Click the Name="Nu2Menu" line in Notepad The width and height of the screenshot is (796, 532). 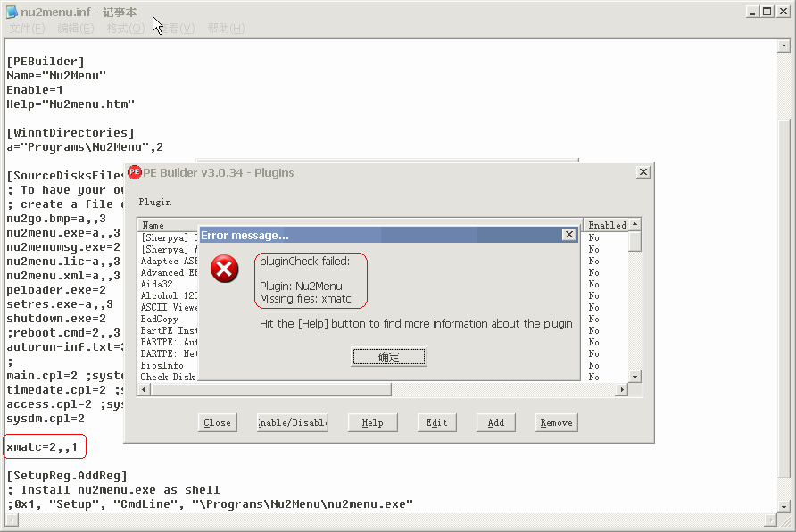pos(56,76)
